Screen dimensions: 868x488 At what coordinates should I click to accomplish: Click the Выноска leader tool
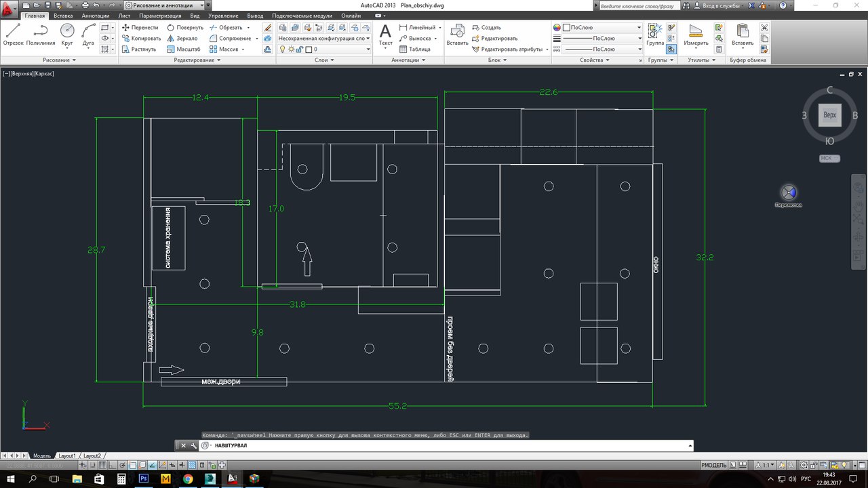click(415, 39)
